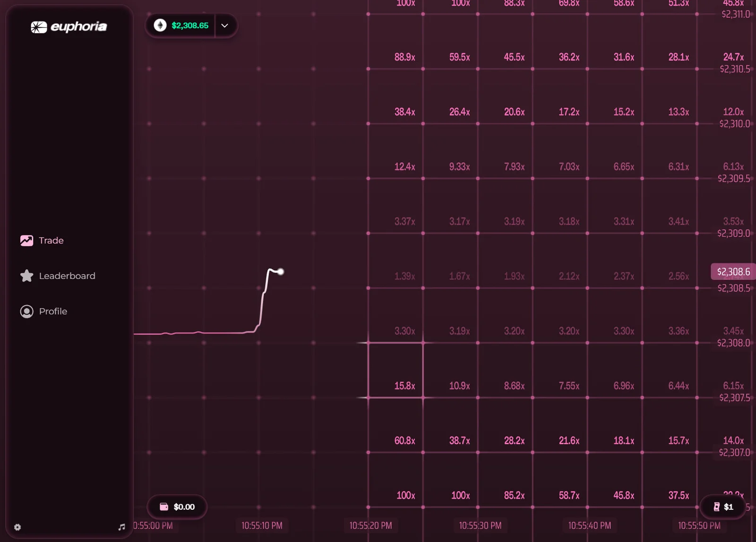Select the 21.6x multiplier cell
This screenshot has height=542, width=756.
560,425
